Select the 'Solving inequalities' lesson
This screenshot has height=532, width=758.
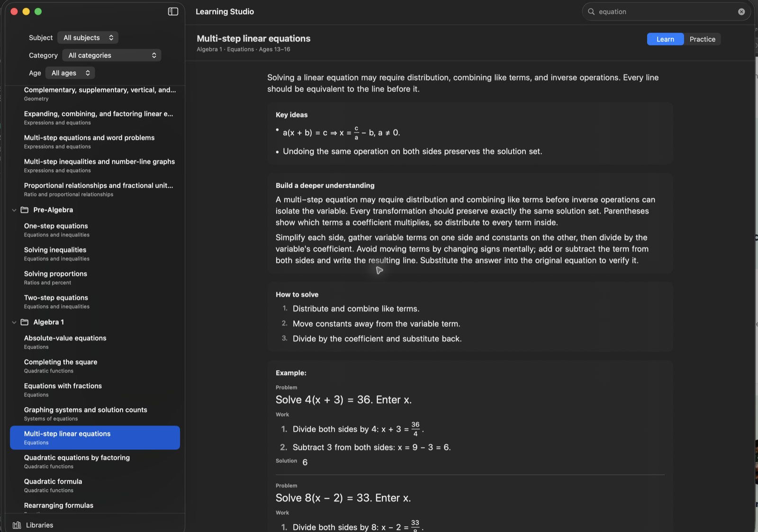click(95, 254)
